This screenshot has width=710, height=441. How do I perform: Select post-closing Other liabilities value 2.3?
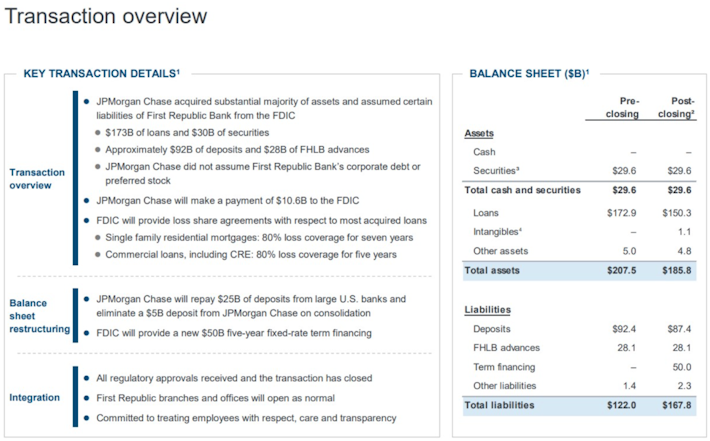point(684,386)
